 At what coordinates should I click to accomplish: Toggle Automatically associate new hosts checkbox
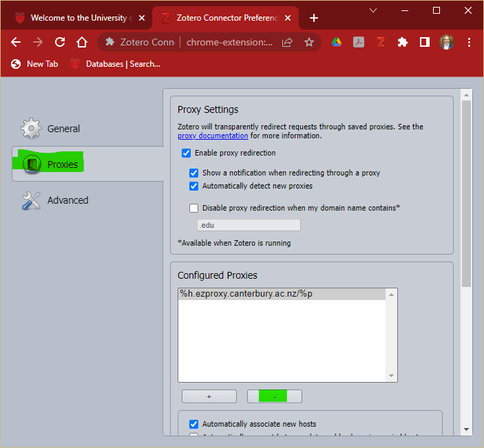(x=194, y=424)
